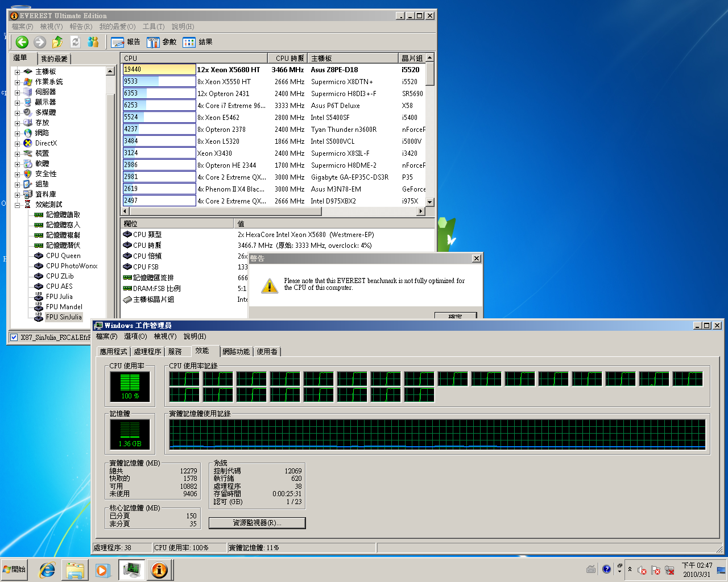The width and height of the screenshot is (728, 582).
Task: Select the CPU AES benchmark
Action: tap(59, 286)
